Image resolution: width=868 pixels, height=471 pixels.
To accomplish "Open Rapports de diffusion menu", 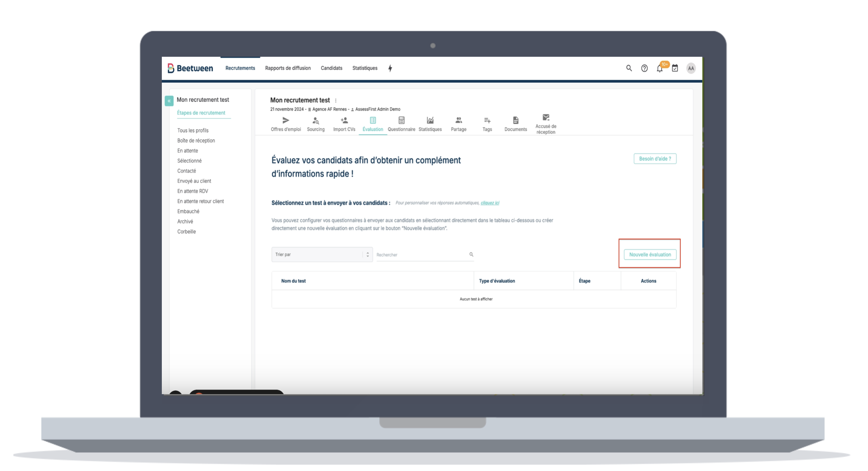I will click(288, 68).
